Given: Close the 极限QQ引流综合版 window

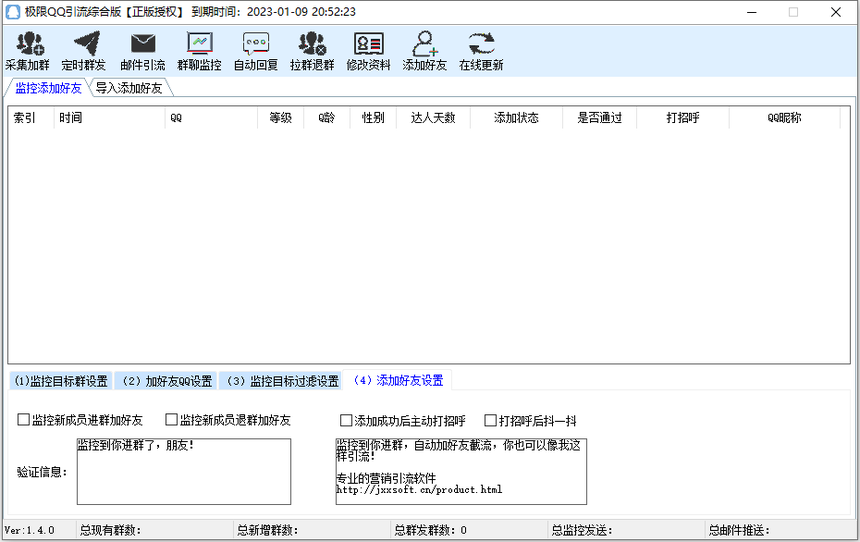Looking at the screenshot, I should 836,12.
